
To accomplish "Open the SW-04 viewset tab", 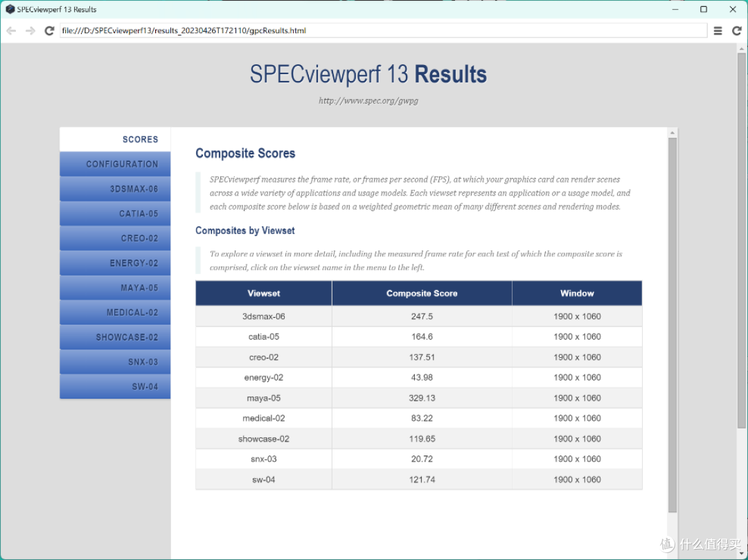I will 115,386.
